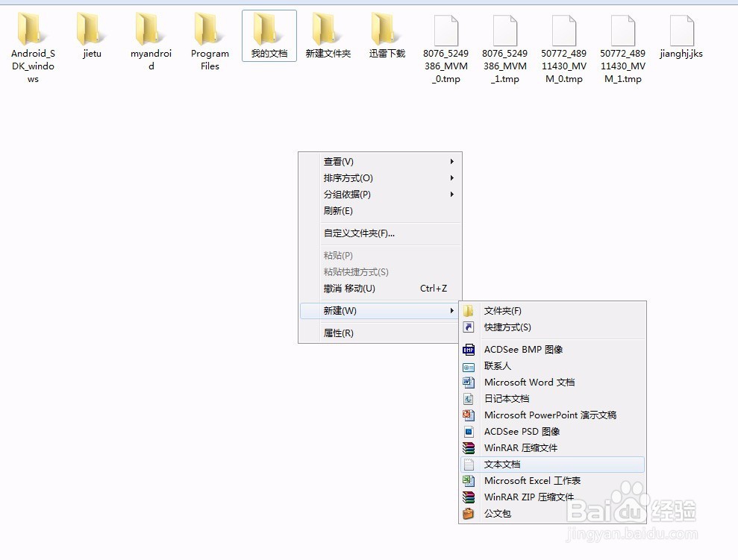Select the 8076_5249386_MVM_0.tmp file icon

click(446, 30)
